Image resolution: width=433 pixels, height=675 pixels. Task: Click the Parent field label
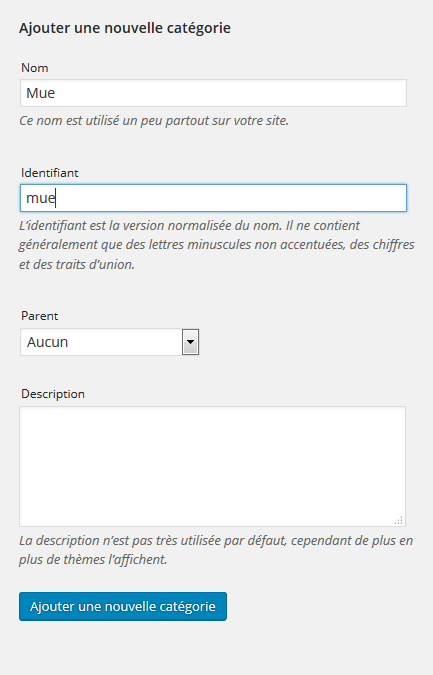click(x=40, y=316)
